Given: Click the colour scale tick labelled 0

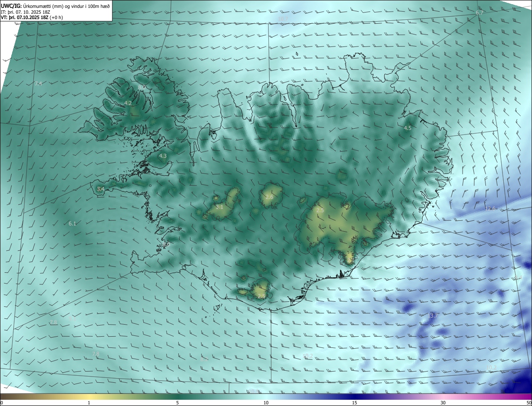Looking at the screenshot, I should [1, 403].
